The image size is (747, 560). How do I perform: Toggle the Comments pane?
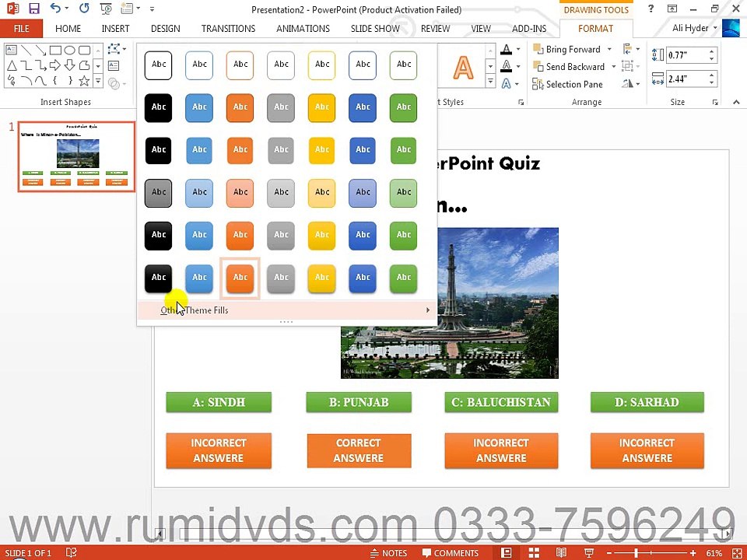click(x=451, y=553)
